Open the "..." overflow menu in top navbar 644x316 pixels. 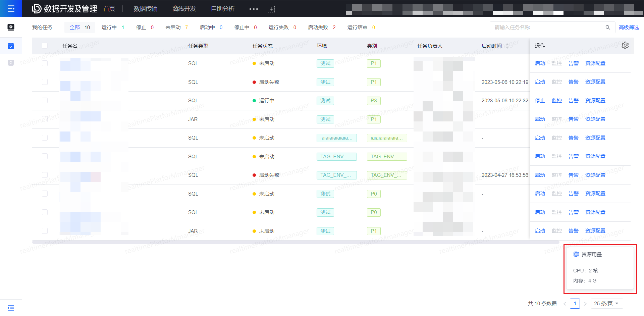coord(253,9)
